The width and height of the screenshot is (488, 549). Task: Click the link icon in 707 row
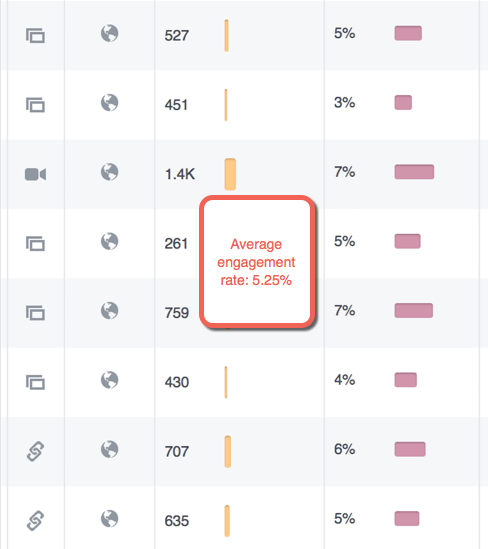pos(35,451)
